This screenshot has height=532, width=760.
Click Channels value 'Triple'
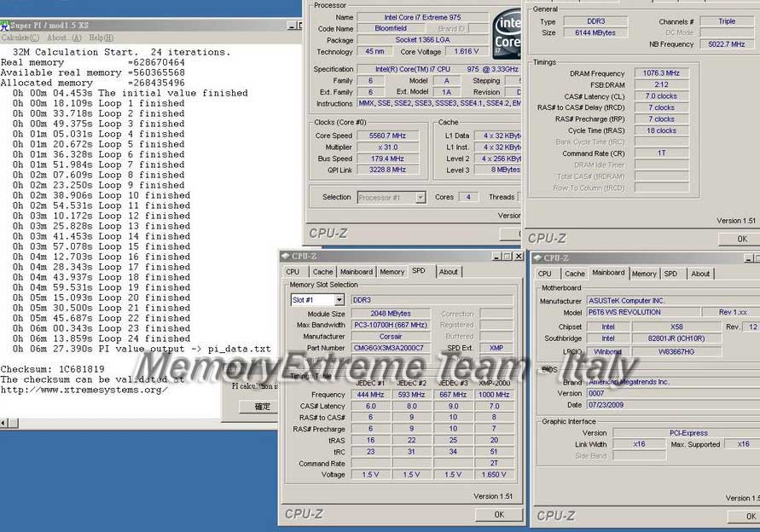[x=727, y=21]
